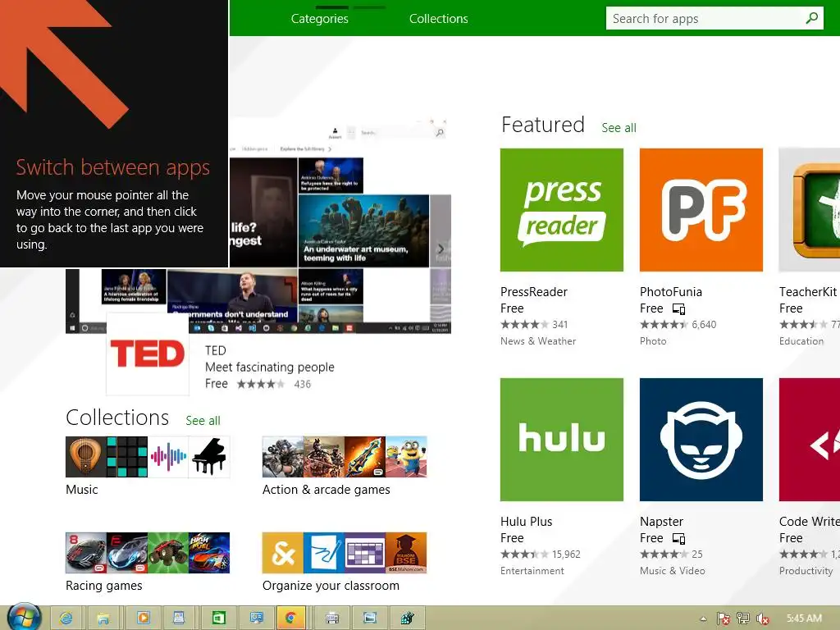Viewport: 840px width, 630px height.
Task: Click the Windows Start orb
Action: pos(25,617)
